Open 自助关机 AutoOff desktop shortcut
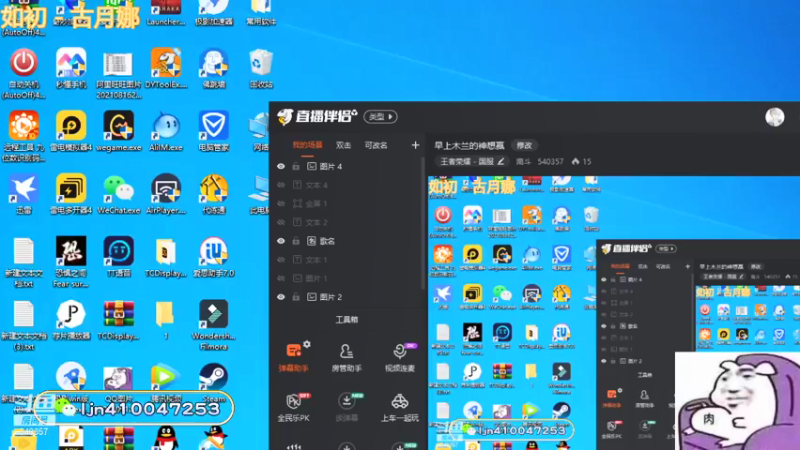 pyautogui.click(x=23, y=73)
